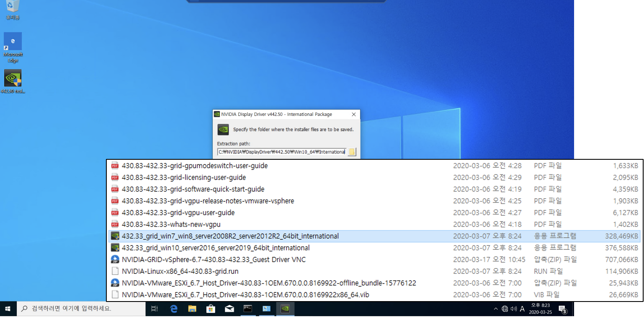Click the VIB 파일 type cell
Image resolution: width=644 pixels, height=317 pixels.
[548, 294]
